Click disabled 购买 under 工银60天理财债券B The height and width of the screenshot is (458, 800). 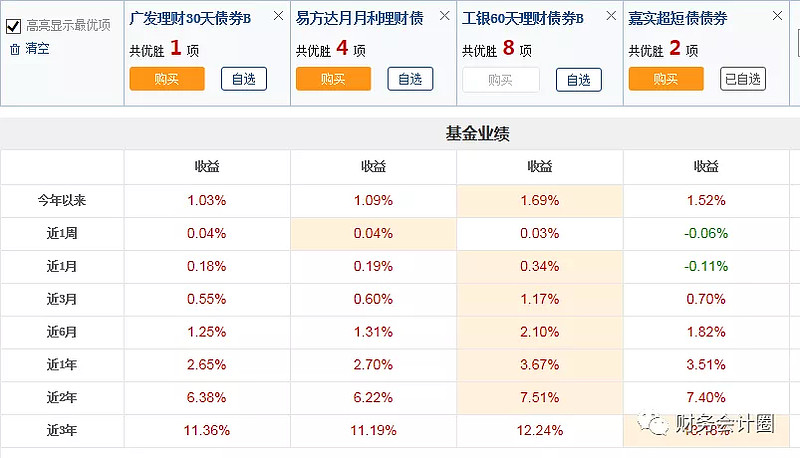tap(500, 80)
